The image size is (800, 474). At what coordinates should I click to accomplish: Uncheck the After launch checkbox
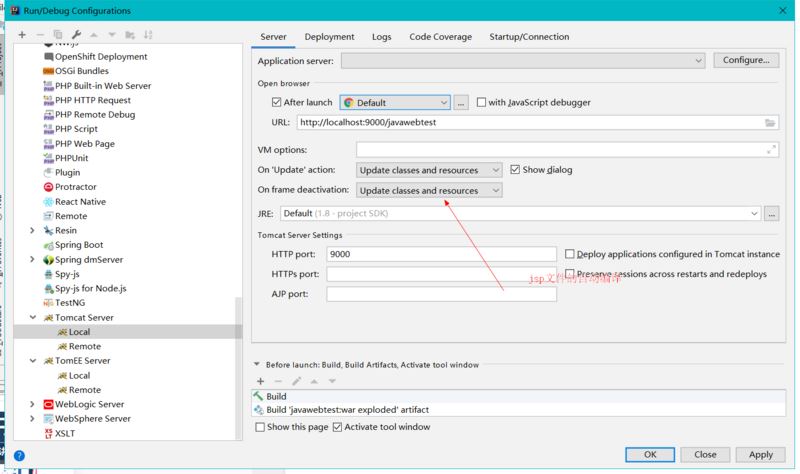[x=277, y=102]
